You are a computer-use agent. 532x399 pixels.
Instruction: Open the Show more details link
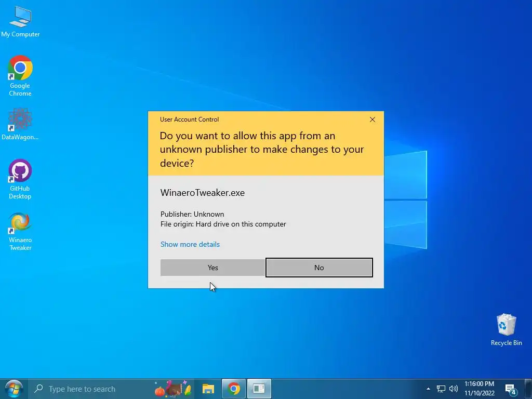point(190,244)
